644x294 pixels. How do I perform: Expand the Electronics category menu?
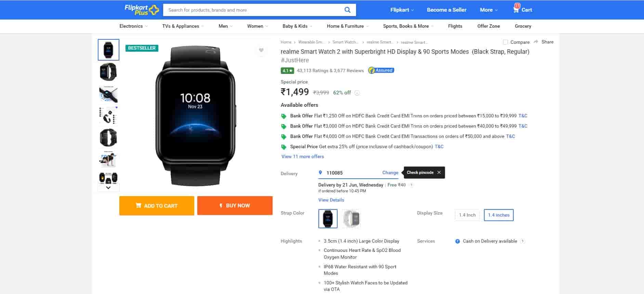(x=133, y=26)
